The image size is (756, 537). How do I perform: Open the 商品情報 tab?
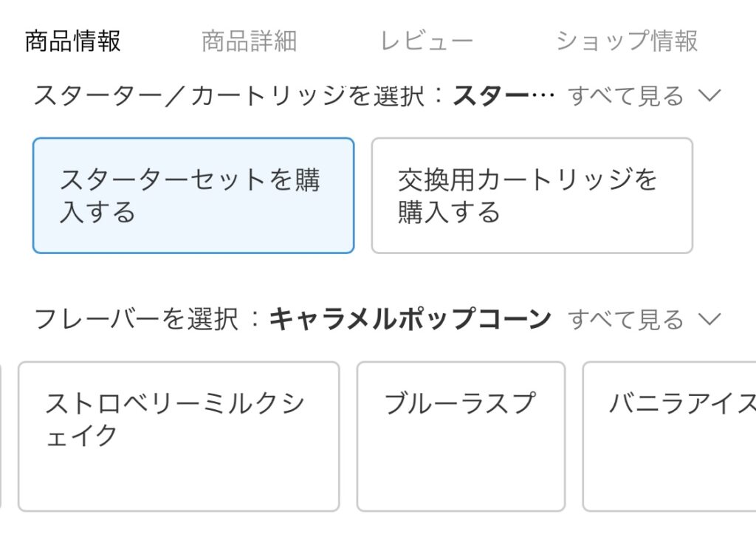pos(72,41)
